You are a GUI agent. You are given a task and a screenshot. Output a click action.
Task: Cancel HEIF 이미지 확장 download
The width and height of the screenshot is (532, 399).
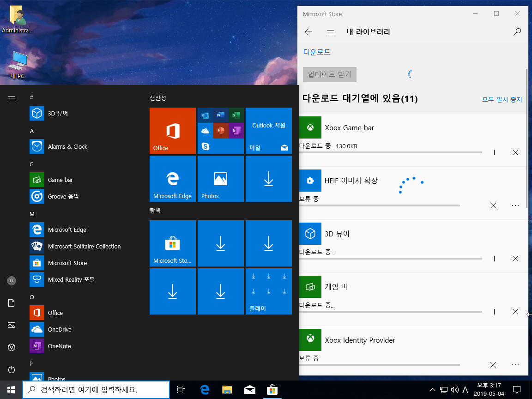pyautogui.click(x=493, y=206)
